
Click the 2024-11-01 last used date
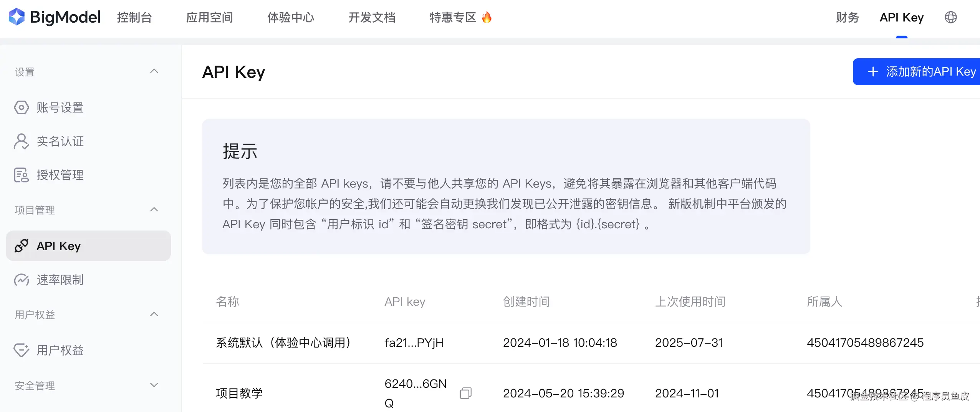coord(687,393)
